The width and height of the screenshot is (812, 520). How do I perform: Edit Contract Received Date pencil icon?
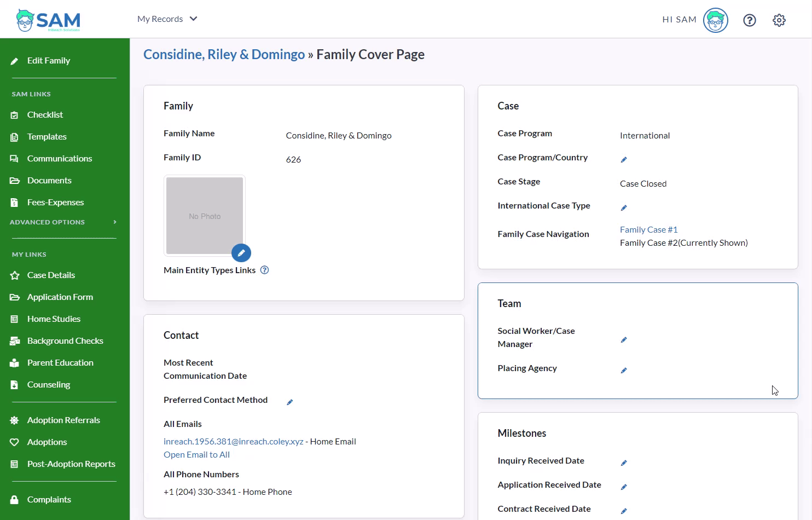coord(624,511)
